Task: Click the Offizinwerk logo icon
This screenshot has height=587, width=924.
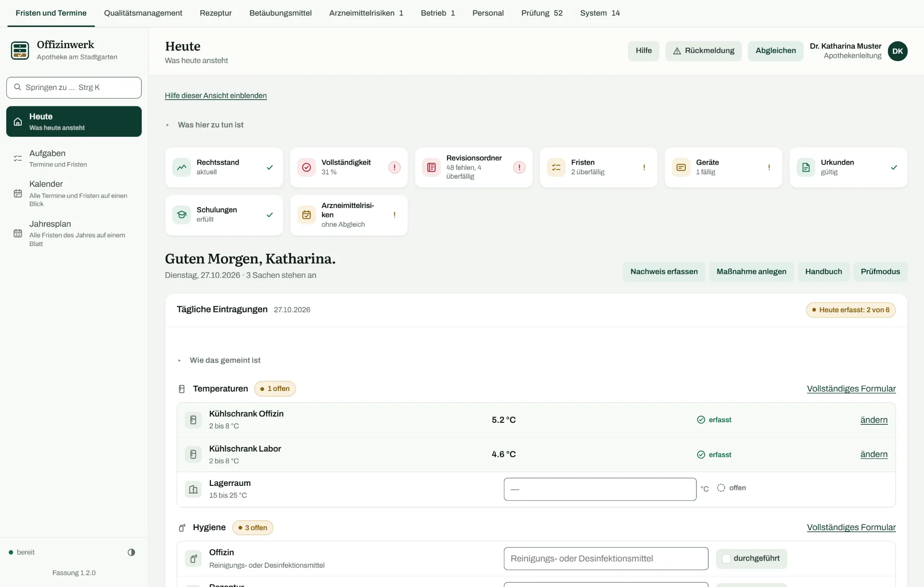Action: [20, 50]
